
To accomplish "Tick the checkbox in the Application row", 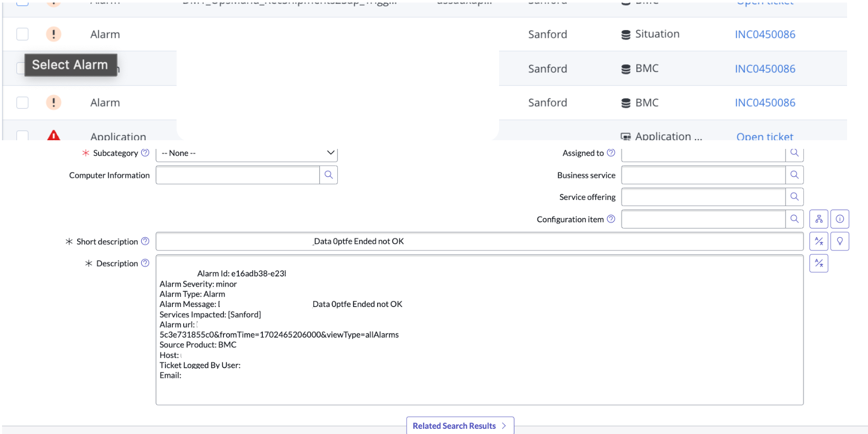I will tap(22, 135).
